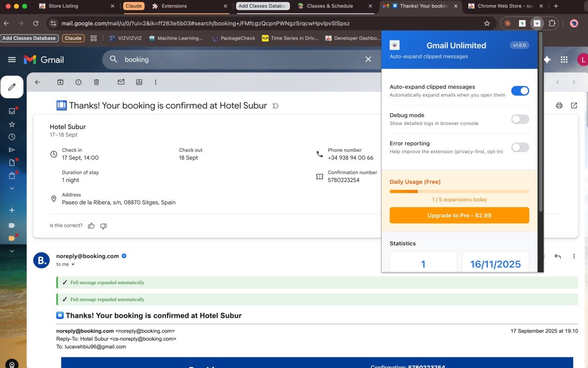This screenshot has height=368, width=588.
Task: Click the Gmail Unlimited extension toolbar icon
Action: (537, 23)
